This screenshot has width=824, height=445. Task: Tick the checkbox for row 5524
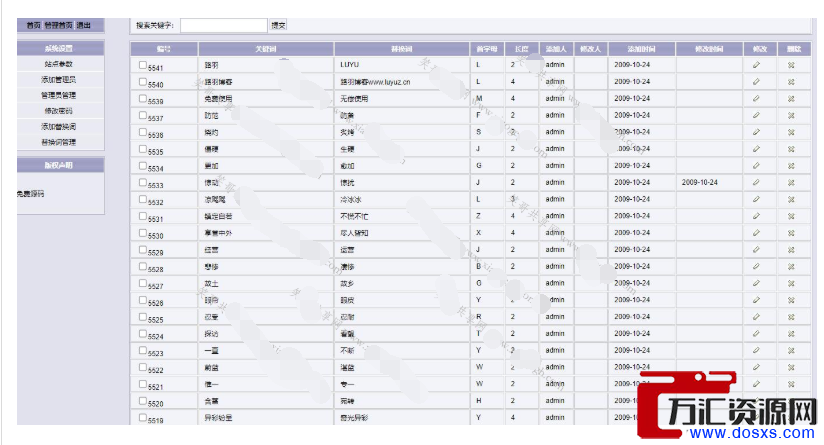tap(142, 334)
